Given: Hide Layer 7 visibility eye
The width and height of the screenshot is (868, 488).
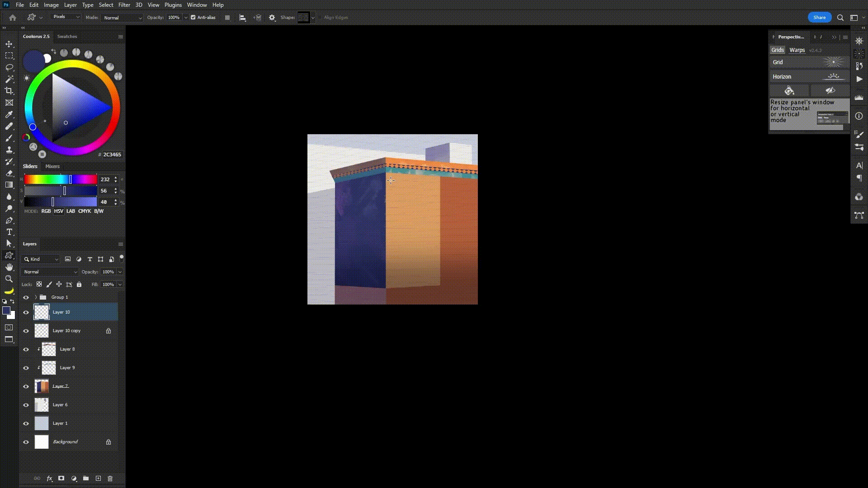Looking at the screenshot, I should tap(26, 386).
